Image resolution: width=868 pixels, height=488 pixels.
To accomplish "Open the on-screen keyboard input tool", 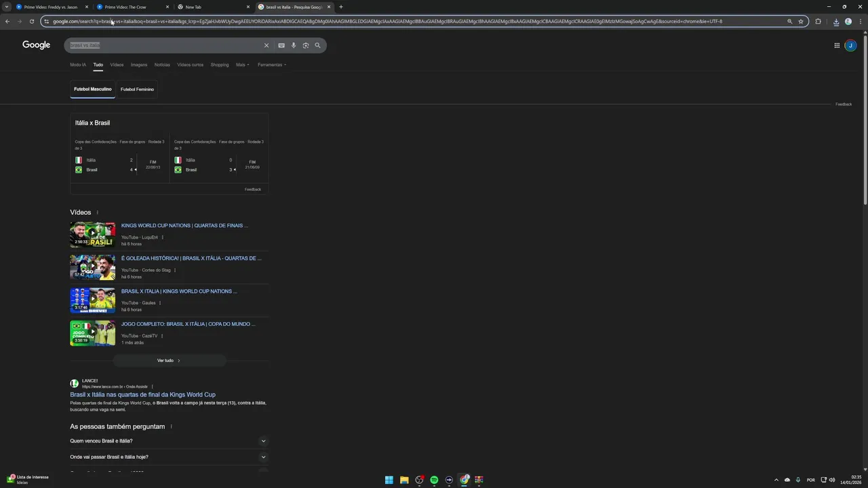I will tap(281, 45).
